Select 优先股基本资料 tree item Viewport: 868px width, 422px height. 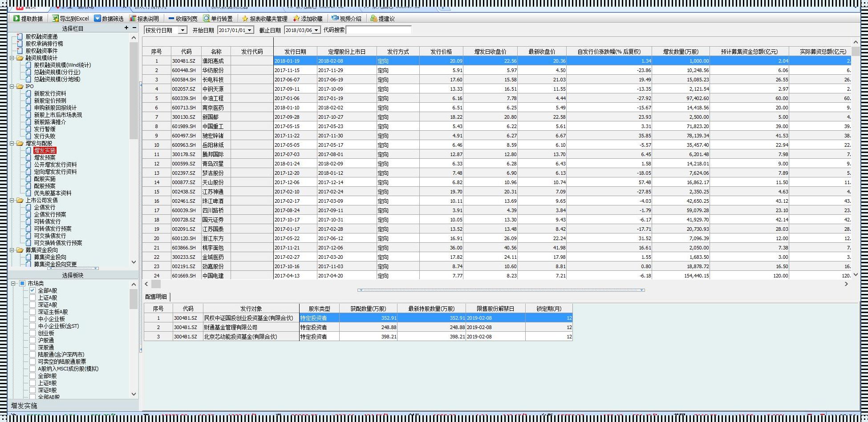tap(53, 193)
